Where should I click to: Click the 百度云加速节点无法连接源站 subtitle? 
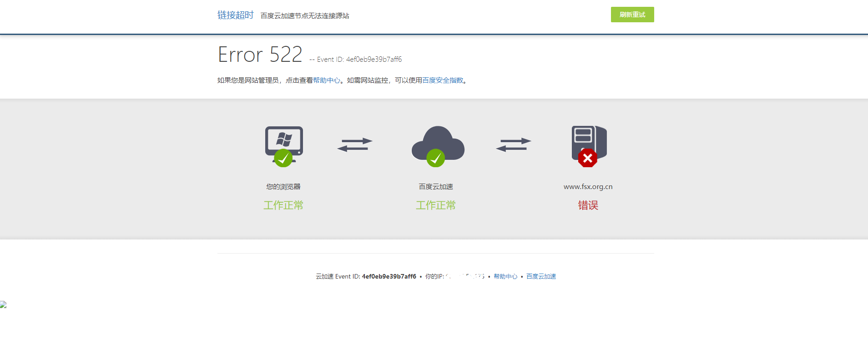[x=305, y=16]
